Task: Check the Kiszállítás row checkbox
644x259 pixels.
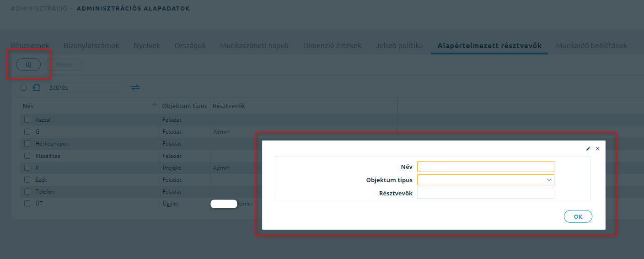Action: point(27,156)
